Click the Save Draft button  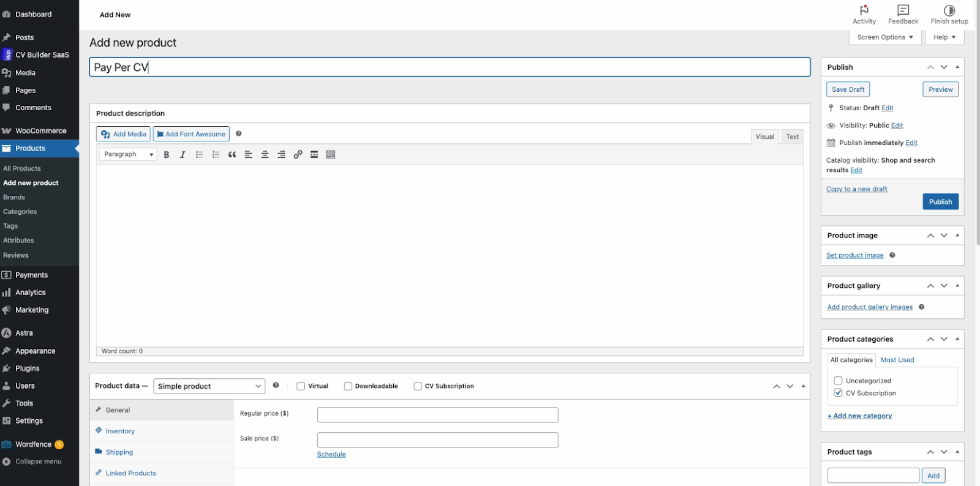(848, 89)
